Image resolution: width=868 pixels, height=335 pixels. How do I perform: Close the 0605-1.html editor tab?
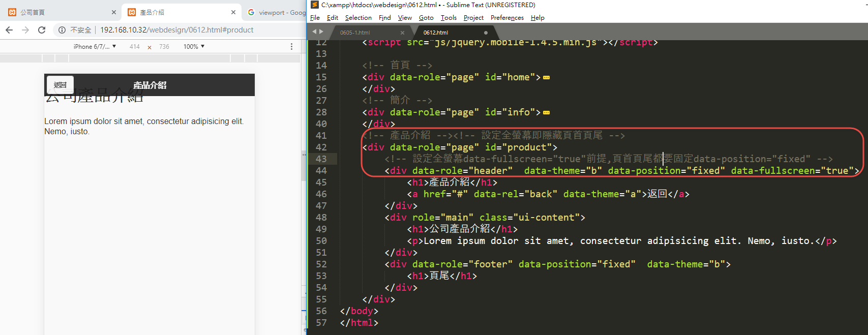[402, 33]
